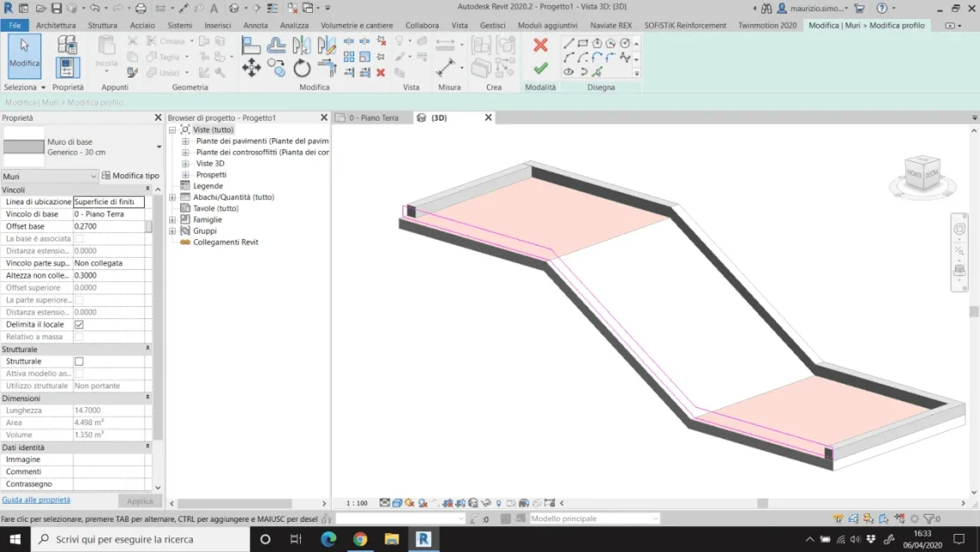Select the Modifica arrow tool
980x552 pixels.
pyautogui.click(x=24, y=56)
